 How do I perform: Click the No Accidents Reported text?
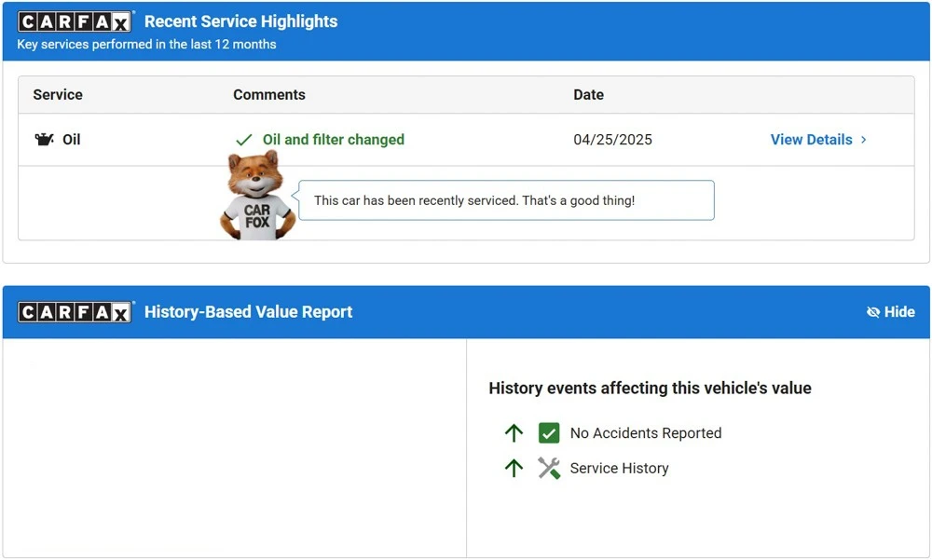(x=646, y=432)
